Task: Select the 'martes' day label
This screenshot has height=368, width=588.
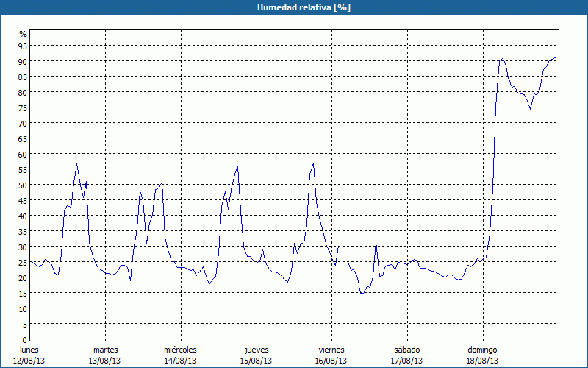Action: click(x=105, y=350)
